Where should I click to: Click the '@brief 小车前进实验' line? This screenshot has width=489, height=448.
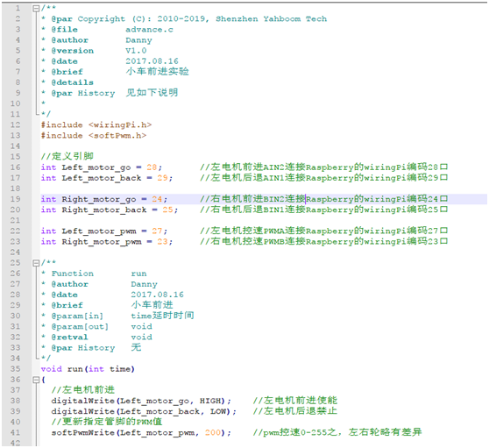pos(116,72)
